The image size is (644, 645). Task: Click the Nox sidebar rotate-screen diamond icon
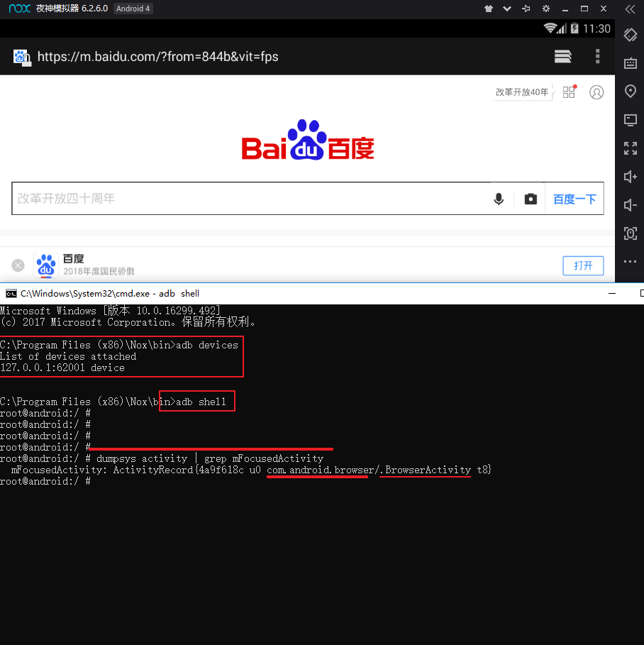pyautogui.click(x=630, y=35)
